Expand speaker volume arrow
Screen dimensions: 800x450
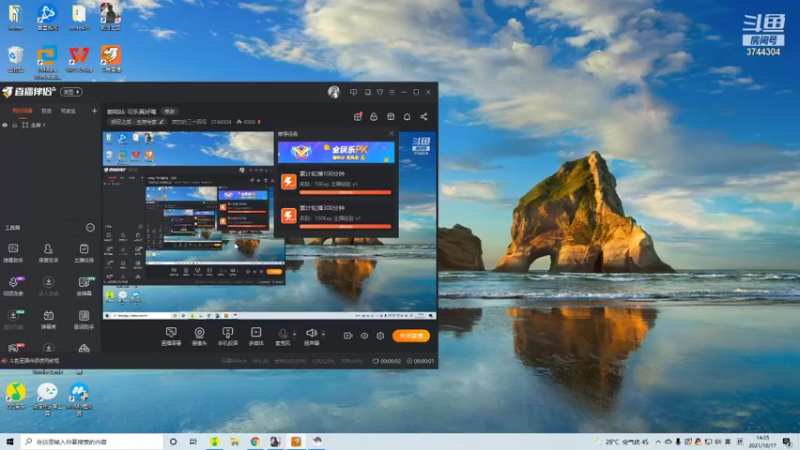(x=323, y=334)
